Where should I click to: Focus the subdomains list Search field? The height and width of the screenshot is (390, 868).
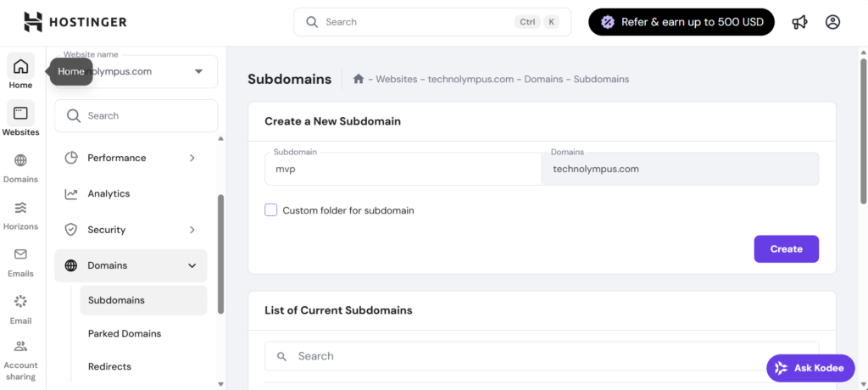point(542,356)
